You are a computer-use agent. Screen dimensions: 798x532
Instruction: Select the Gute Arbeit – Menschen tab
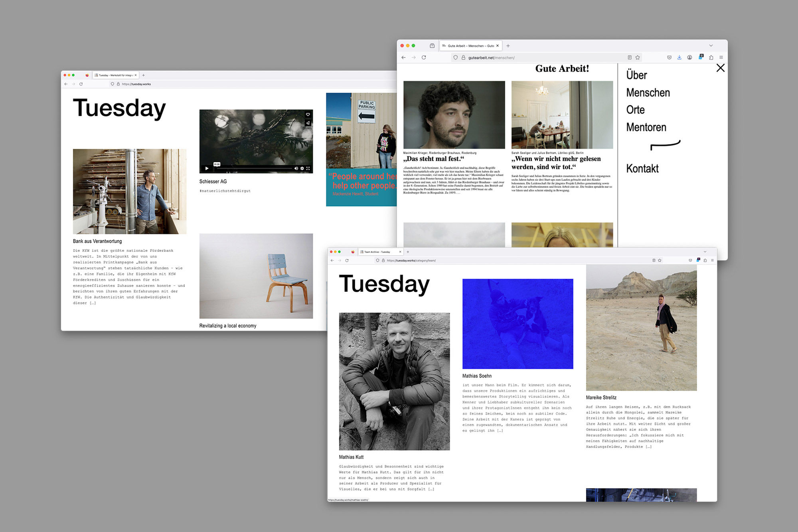[x=470, y=45]
